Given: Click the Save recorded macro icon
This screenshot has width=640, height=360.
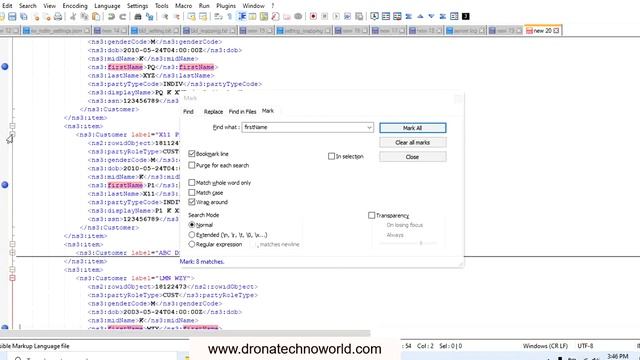Looking at the screenshot, I should pyautogui.click(x=359, y=16).
